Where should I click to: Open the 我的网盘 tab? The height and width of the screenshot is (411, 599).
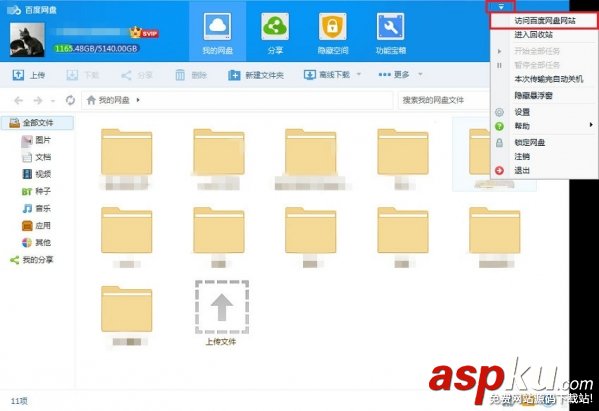[217, 31]
